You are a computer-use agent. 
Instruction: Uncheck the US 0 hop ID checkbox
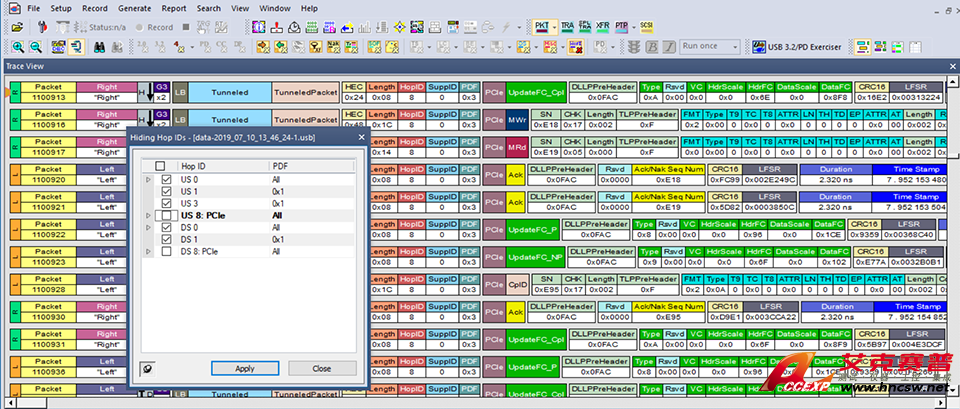pyautogui.click(x=166, y=179)
